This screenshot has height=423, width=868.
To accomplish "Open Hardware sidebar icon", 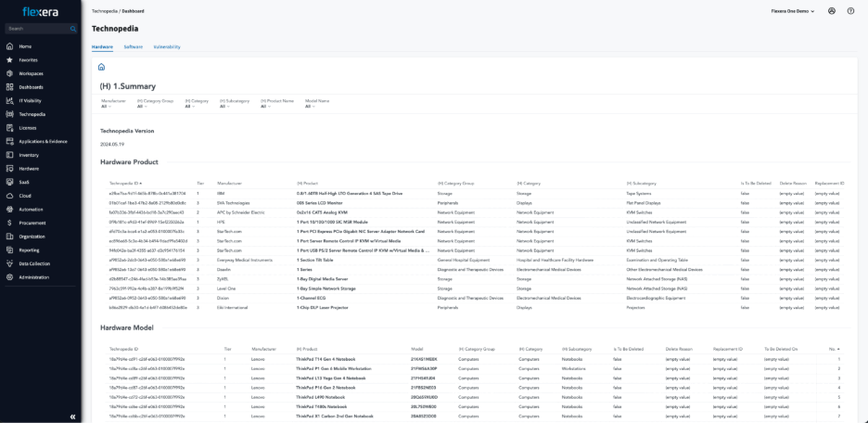I will tap(9, 168).
